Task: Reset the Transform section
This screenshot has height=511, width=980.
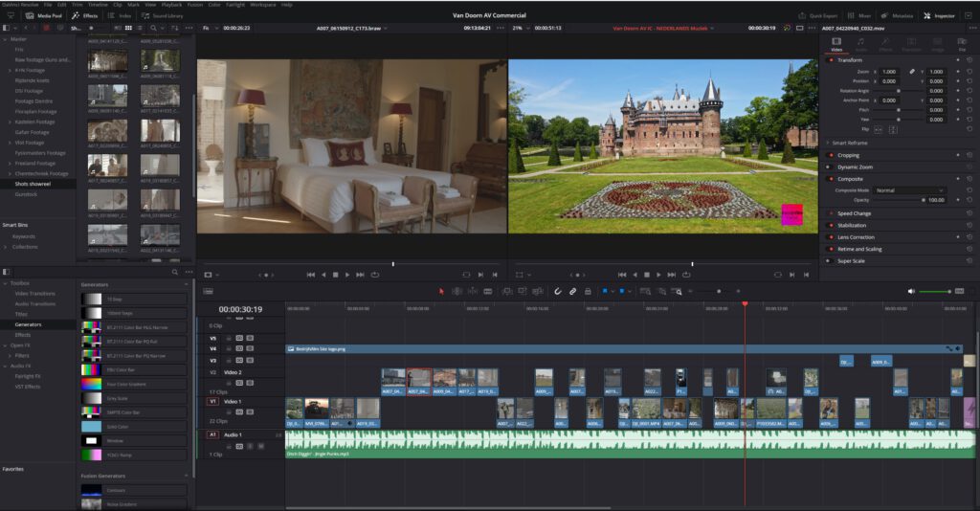Action: 969,60
